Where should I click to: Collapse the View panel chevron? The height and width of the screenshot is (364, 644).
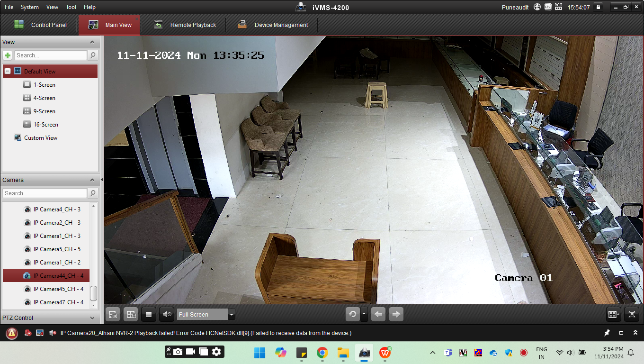coord(92,42)
